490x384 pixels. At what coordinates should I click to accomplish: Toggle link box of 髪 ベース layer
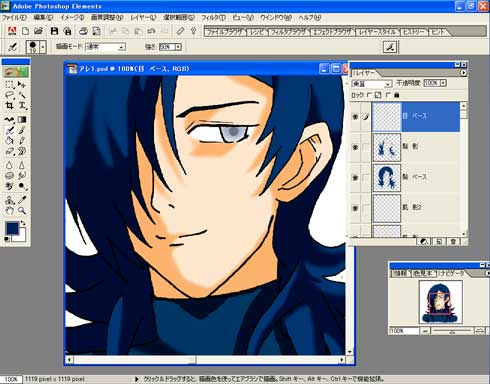[x=366, y=177]
